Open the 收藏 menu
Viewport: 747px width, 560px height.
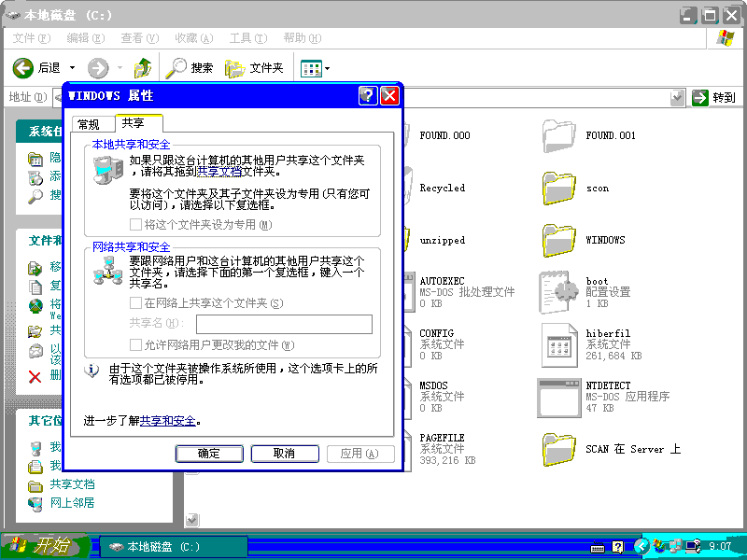tap(194, 38)
